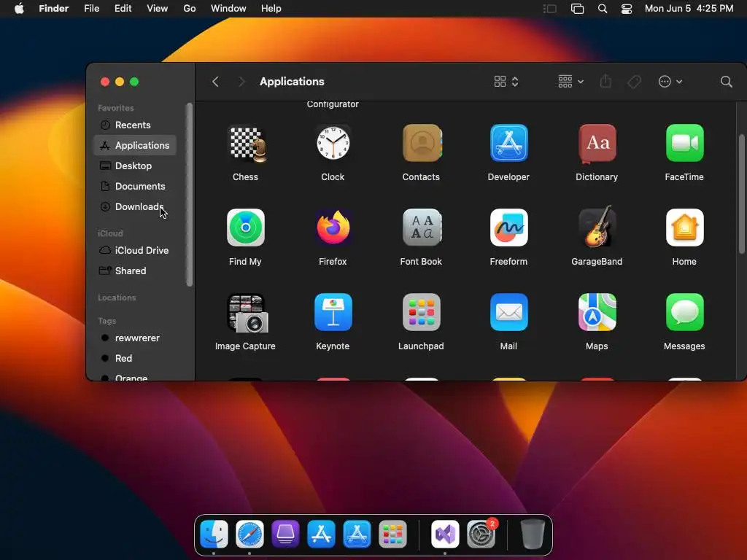Open the icon view switcher dropdown

506,82
